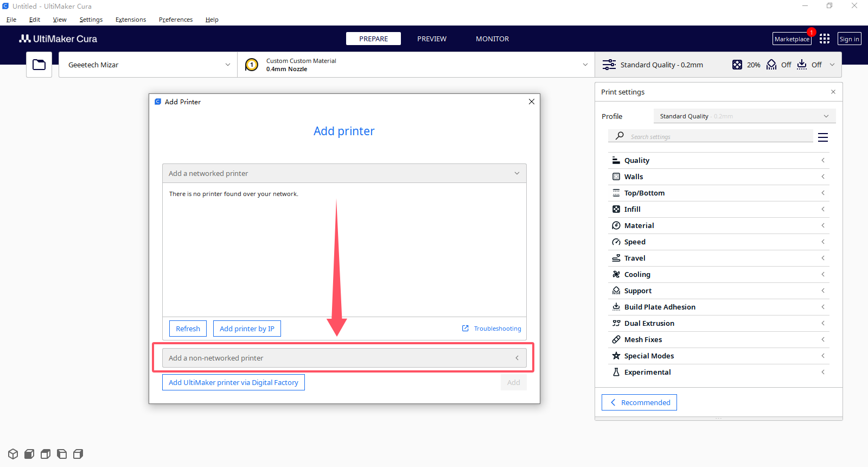
Task: Select the 3D view cube icon
Action: pyautogui.click(x=13, y=454)
